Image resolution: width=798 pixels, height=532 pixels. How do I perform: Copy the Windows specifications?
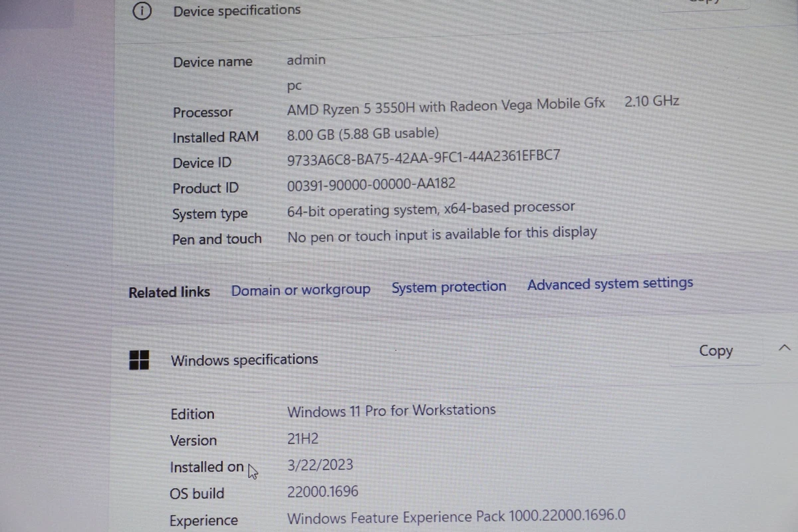[x=716, y=350]
